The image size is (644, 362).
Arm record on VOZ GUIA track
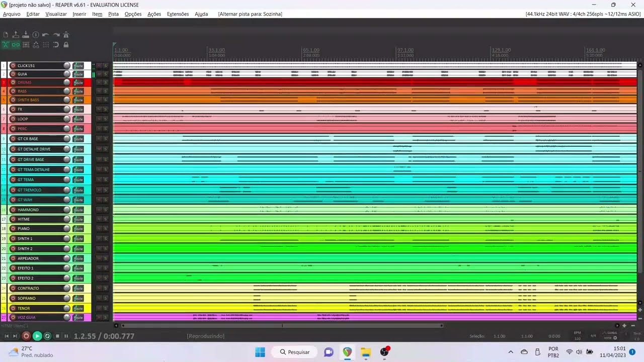(x=13, y=317)
